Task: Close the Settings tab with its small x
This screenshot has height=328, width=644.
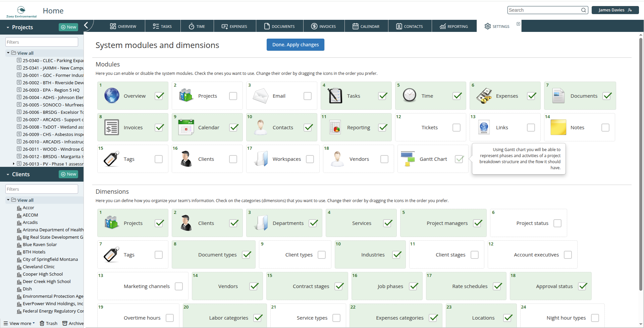Action: [518, 24]
